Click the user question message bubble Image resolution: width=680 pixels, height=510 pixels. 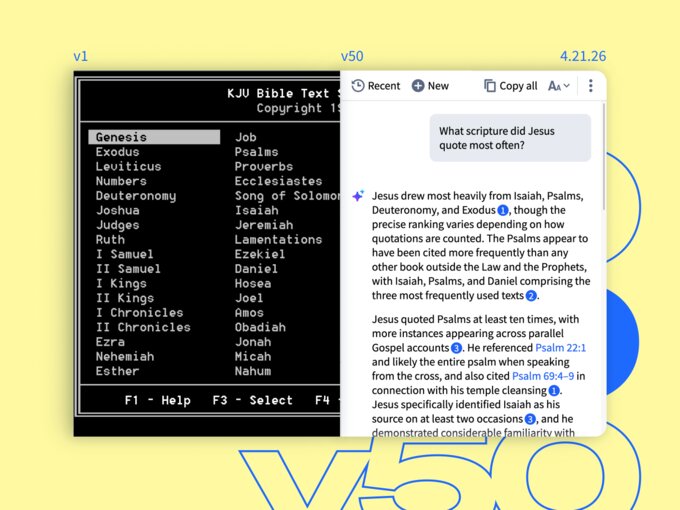pos(510,138)
